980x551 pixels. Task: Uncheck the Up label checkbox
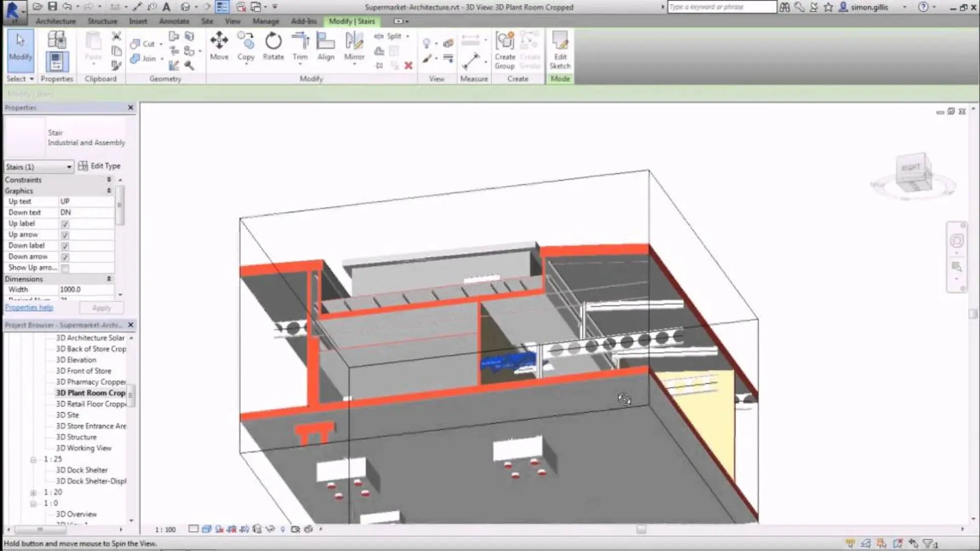65,224
